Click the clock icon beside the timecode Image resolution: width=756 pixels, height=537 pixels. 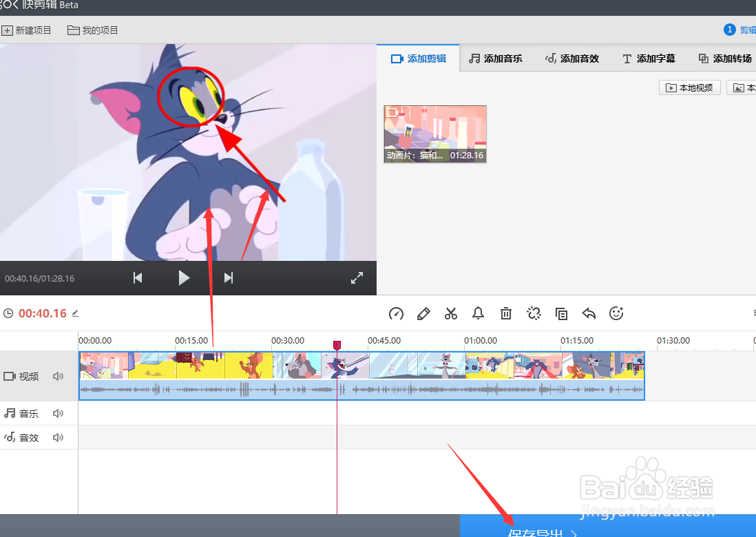[x=8, y=313]
